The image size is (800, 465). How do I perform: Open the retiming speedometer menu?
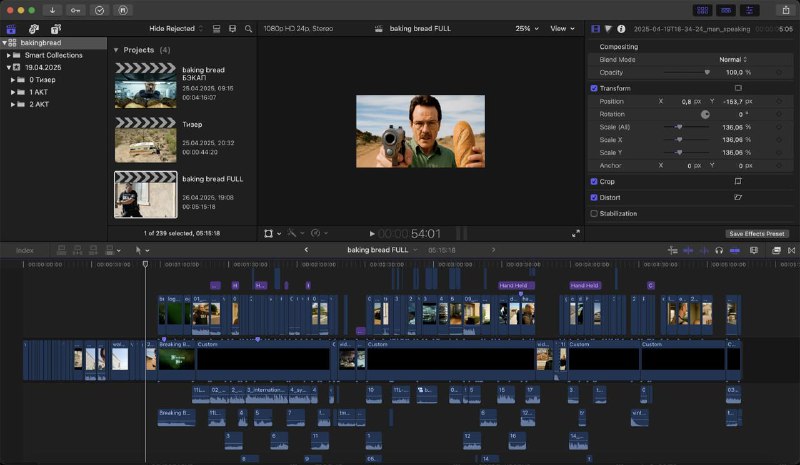click(x=319, y=234)
